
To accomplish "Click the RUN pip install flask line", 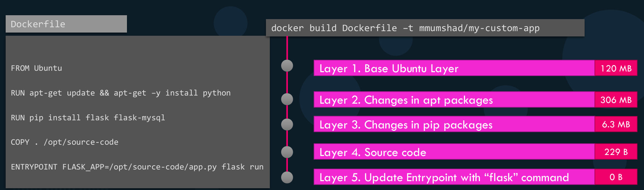I will point(88,118).
